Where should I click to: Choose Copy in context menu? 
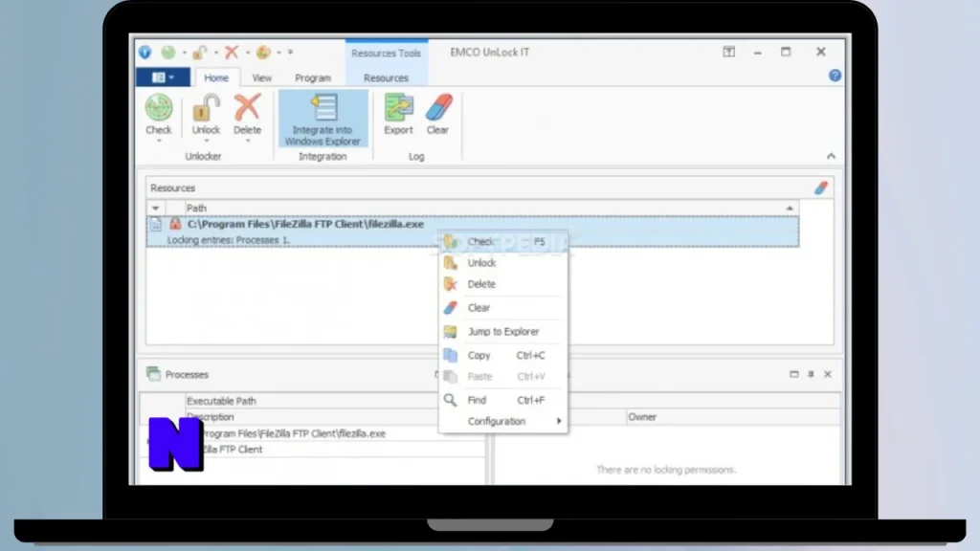[x=502, y=356]
